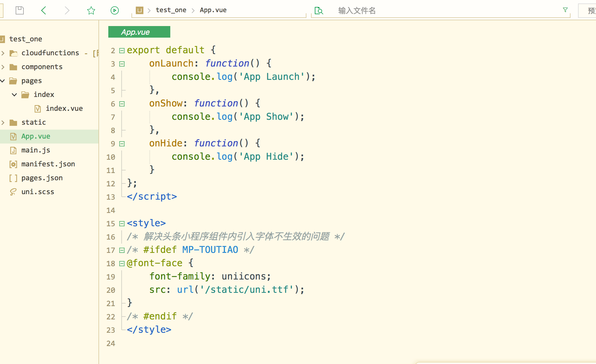Viewport: 596px width, 364px height.
Task: Click the App.vue tree file icon
Action: tap(13, 136)
